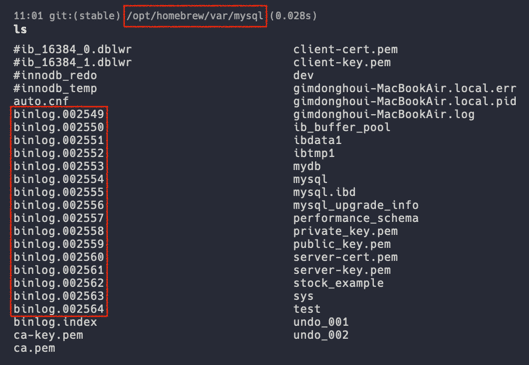Click the performance_schema directory name
The width and height of the screenshot is (529, 365).
click(x=356, y=218)
